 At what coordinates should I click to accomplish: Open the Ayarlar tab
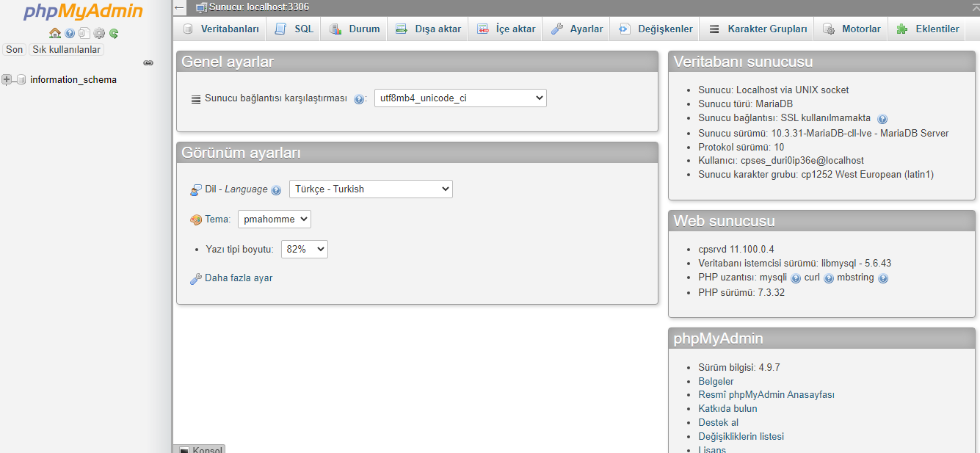(x=577, y=29)
